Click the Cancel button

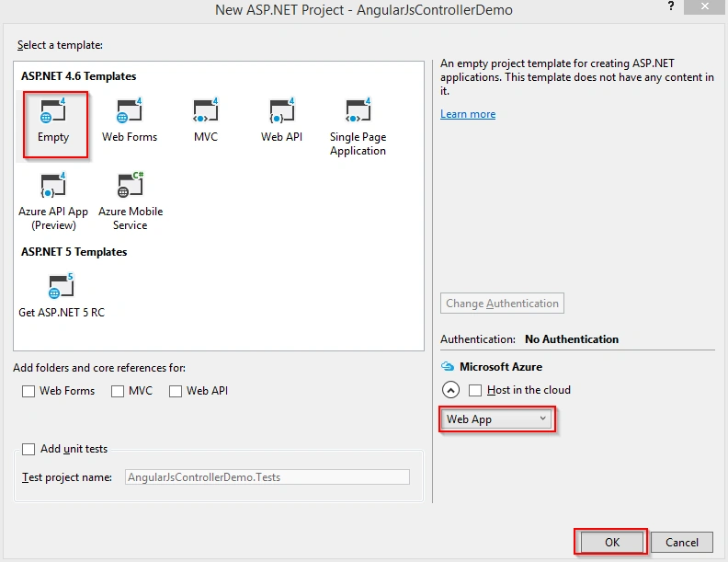(x=681, y=542)
